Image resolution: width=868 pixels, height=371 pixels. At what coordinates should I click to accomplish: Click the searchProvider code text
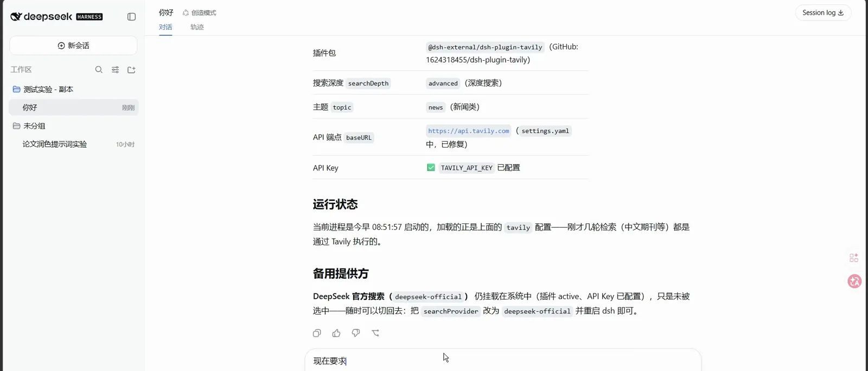click(451, 311)
